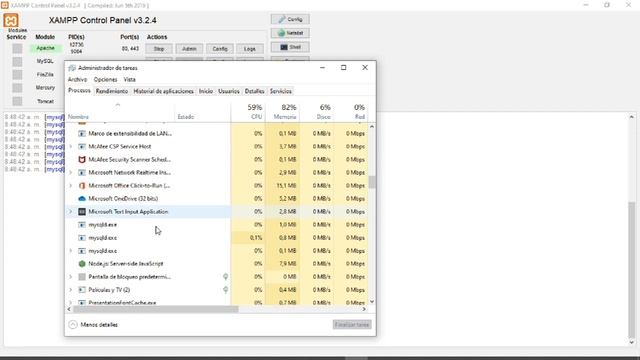Click the Task Manager title bar icon
The width and height of the screenshot is (640, 360).
pyautogui.click(x=72, y=68)
